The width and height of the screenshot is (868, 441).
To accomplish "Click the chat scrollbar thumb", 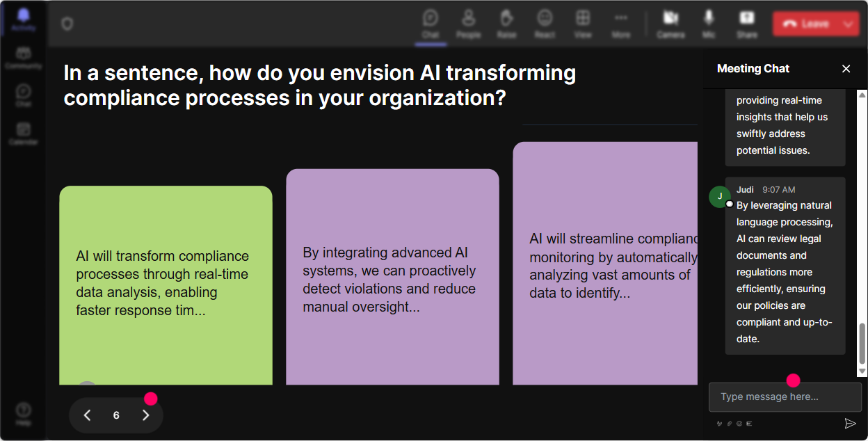I will (x=862, y=343).
